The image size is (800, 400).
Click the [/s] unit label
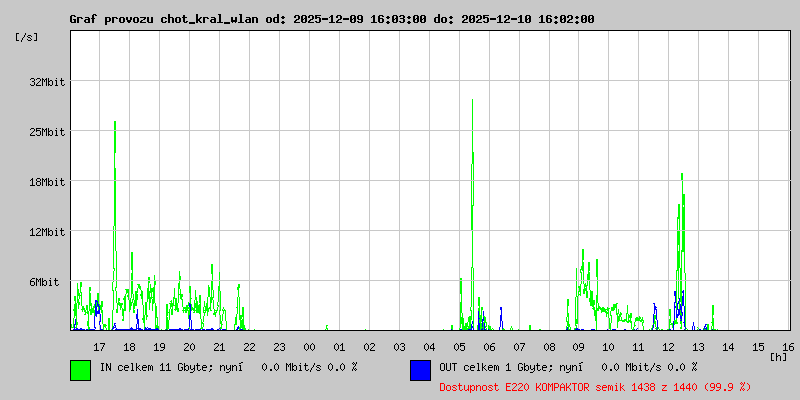(27, 37)
